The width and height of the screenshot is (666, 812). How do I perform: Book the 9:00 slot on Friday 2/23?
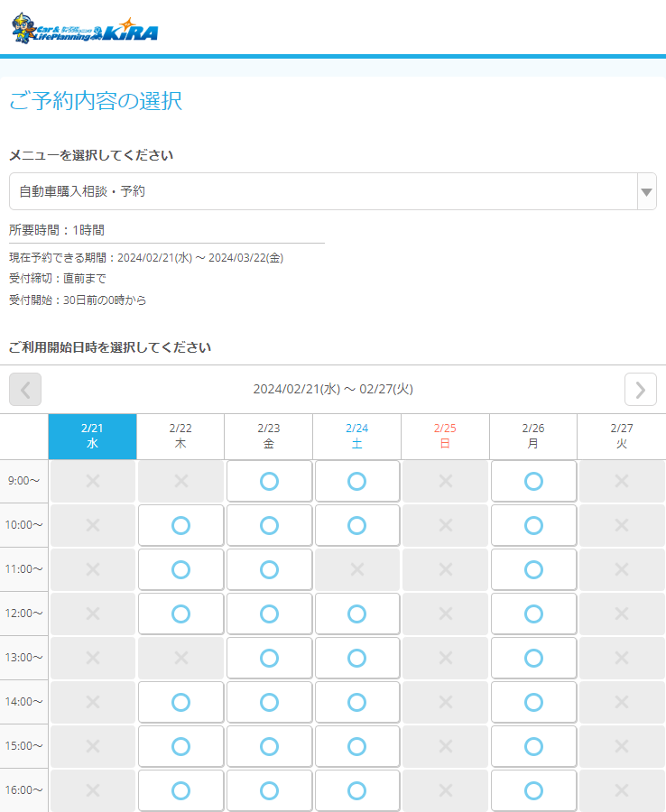(269, 481)
